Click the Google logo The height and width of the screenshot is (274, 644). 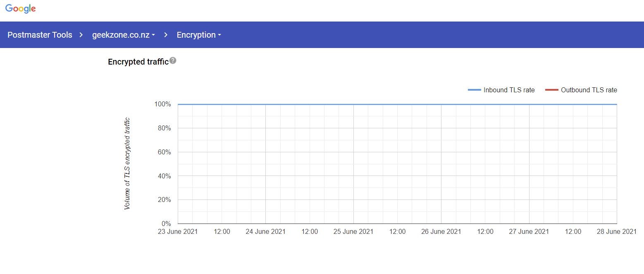[21, 9]
